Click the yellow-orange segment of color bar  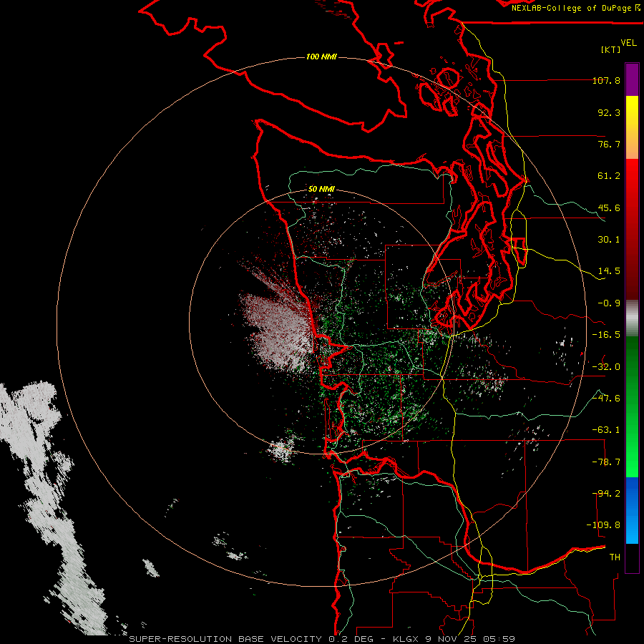click(632, 127)
